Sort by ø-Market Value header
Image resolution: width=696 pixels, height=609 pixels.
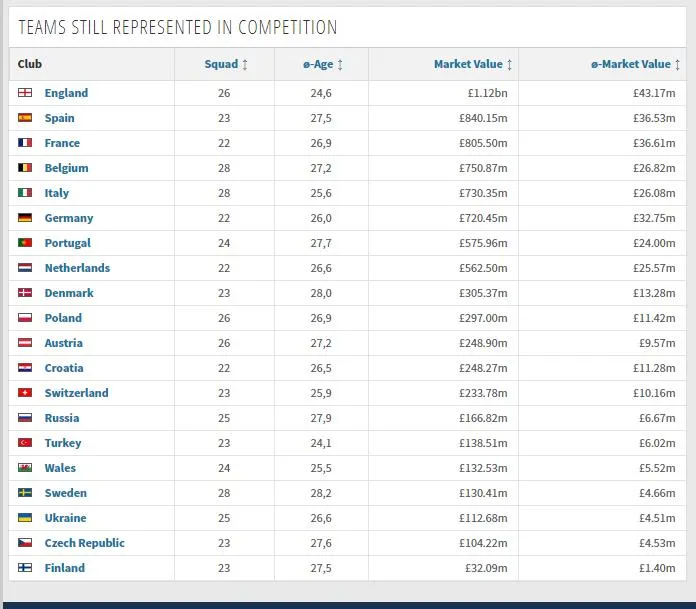pyautogui.click(x=636, y=64)
